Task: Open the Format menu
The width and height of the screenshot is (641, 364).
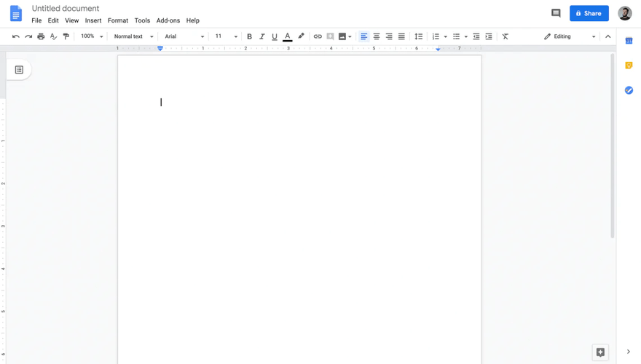Action: [118, 20]
